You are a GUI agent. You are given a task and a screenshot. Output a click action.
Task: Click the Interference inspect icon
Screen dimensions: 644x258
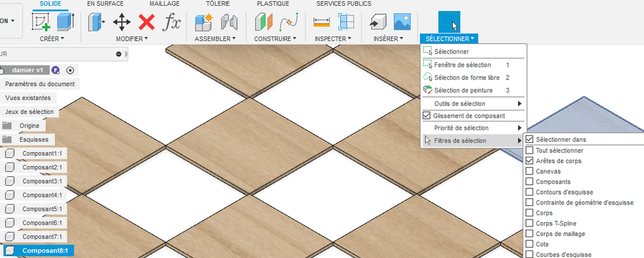point(347,22)
